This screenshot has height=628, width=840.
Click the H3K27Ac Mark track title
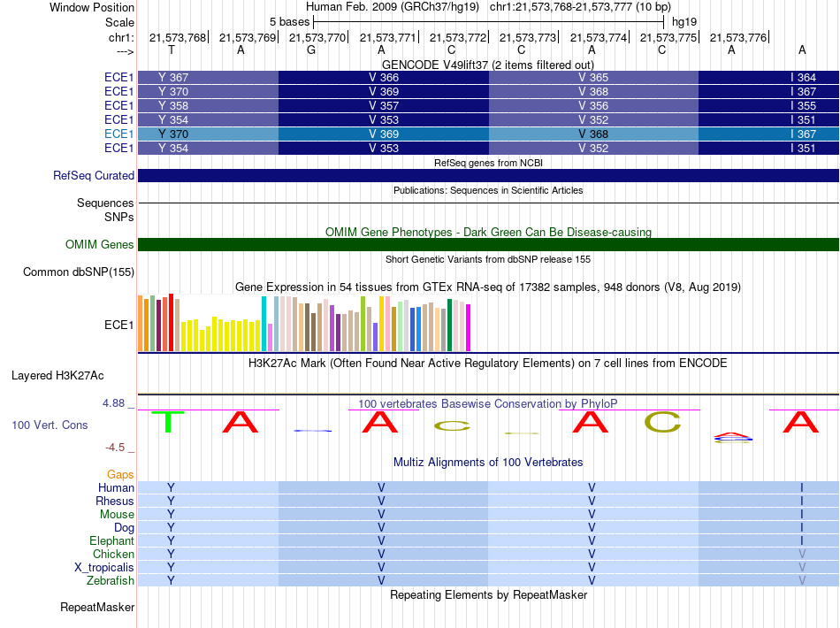(x=487, y=364)
